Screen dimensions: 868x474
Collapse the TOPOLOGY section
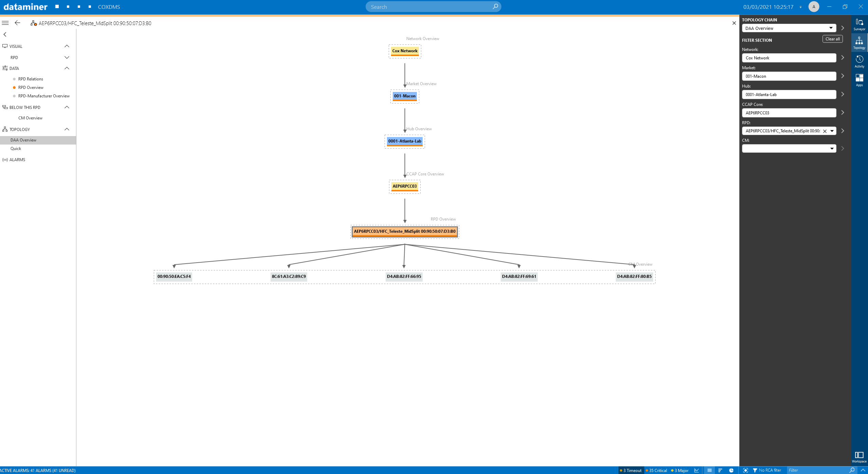[67, 129]
